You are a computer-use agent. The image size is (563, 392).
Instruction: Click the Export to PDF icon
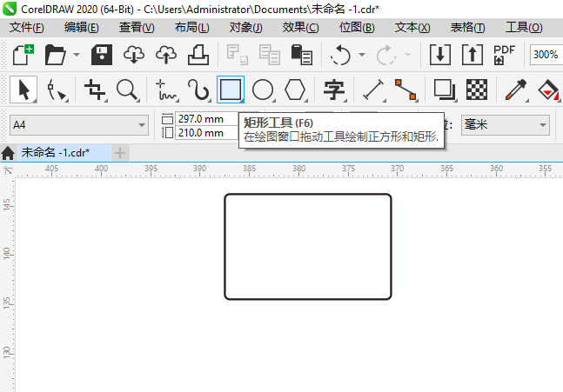tap(505, 54)
